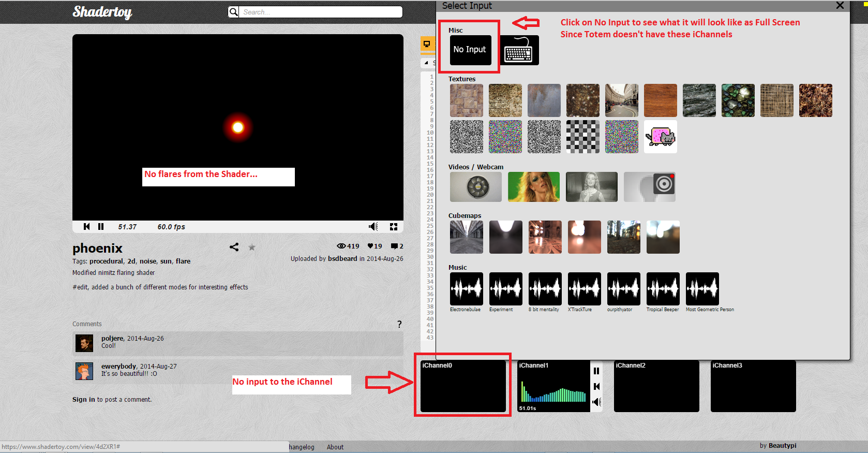The width and height of the screenshot is (868, 453).
Task: Choose the Nyan Cat texture
Action: pyautogui.click(x=661, y=137)
